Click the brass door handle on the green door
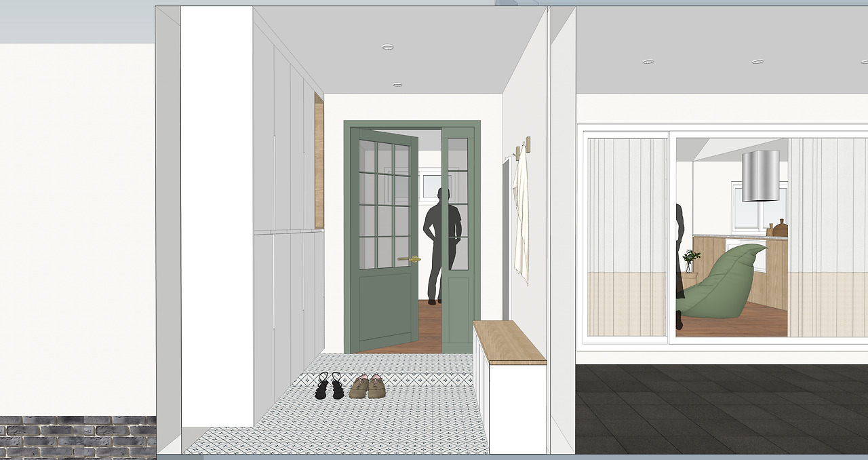Screen dimensions: 868x460 (x=409, y=258)
